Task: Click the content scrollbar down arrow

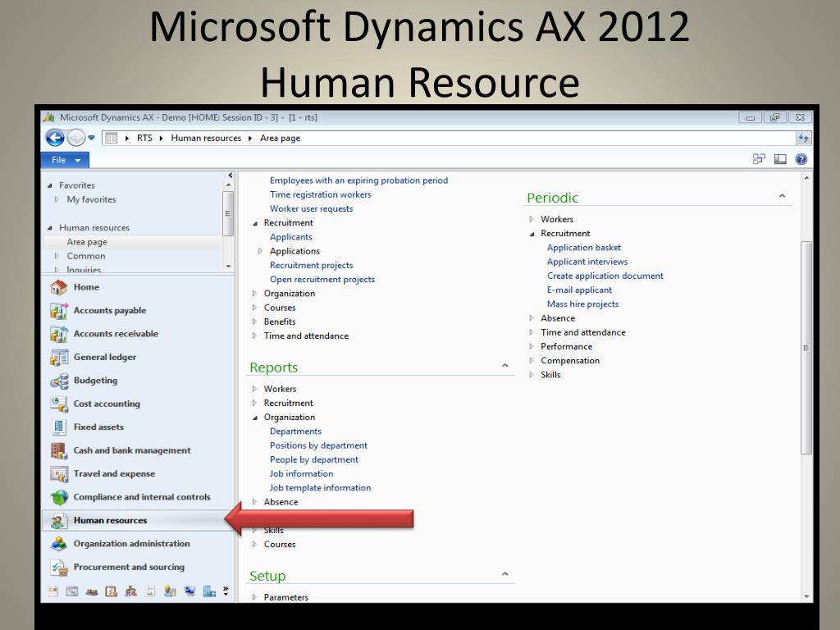Action: click(806, 596)
